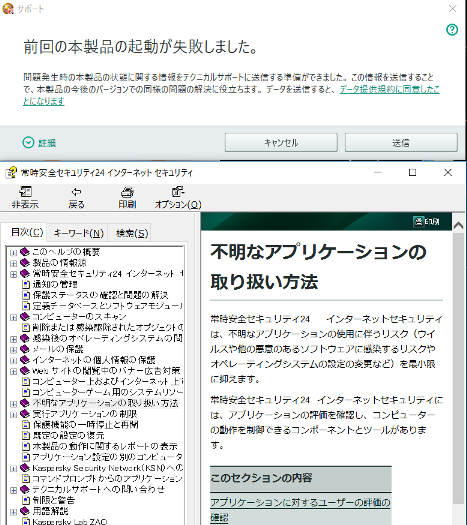The width and height of the screenshot is (467, 525).
Task: Expand the 常時安全セキュリティ24 インターネット tree node
Action: pos(13,274)
